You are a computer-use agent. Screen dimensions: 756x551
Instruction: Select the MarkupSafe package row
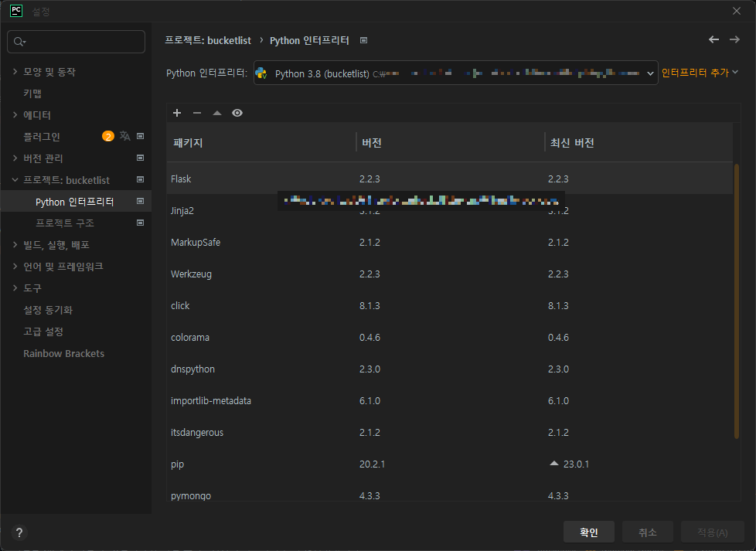tap(449, 243)
